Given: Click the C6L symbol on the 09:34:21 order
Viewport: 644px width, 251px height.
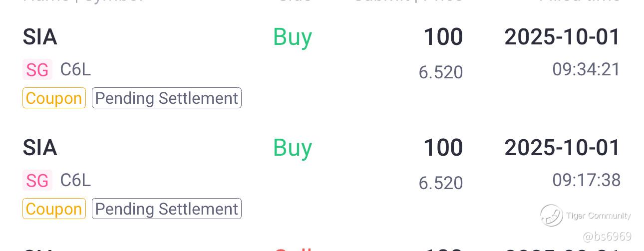Looking at the screenshot, I should tap(75, 70).
